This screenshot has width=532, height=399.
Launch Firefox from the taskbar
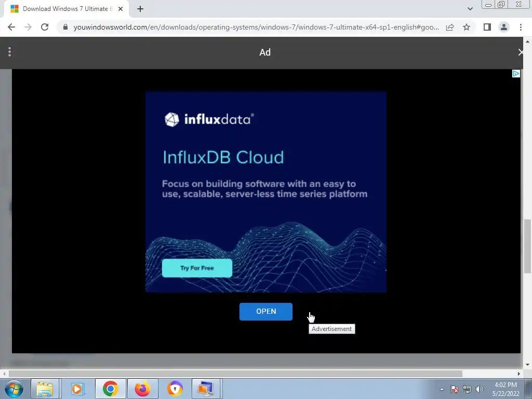point(143,389)
